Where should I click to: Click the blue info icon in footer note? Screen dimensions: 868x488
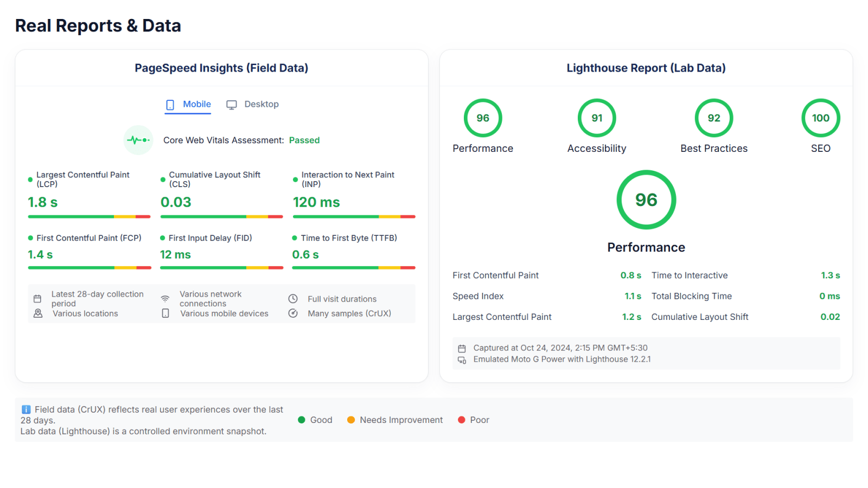tap(26, 409)
